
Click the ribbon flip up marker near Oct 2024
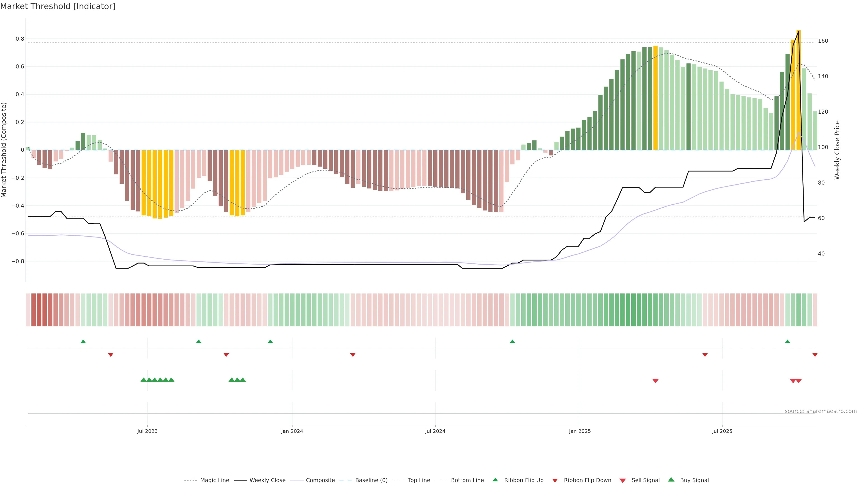512,342
